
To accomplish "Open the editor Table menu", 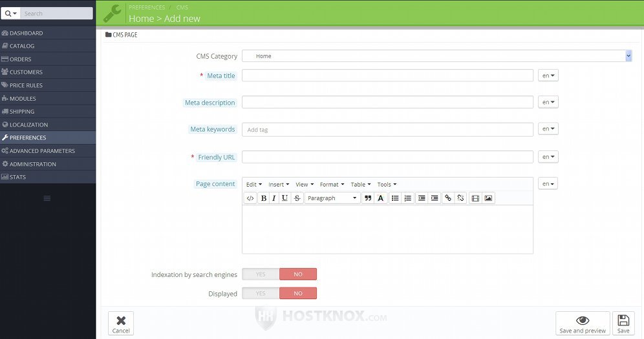I will coord(361,185).
